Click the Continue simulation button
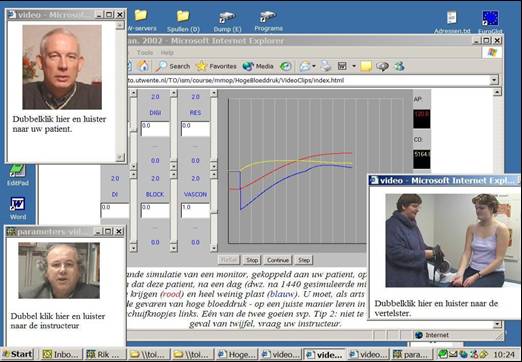The width and height of the screenshot is (522, 362). pos(278,260)
